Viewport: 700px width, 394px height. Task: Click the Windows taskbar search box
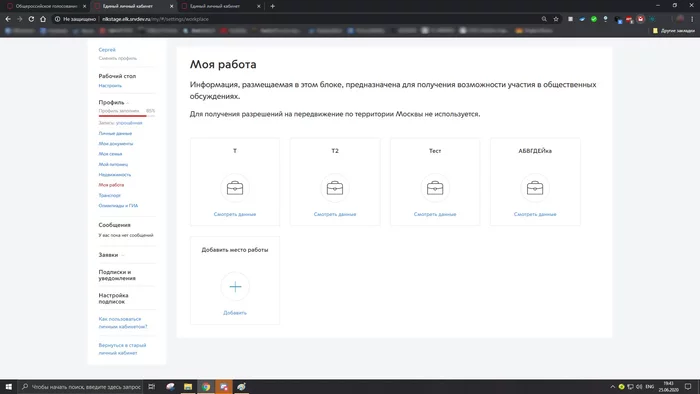pyautogui.click(x=81, y=387)
